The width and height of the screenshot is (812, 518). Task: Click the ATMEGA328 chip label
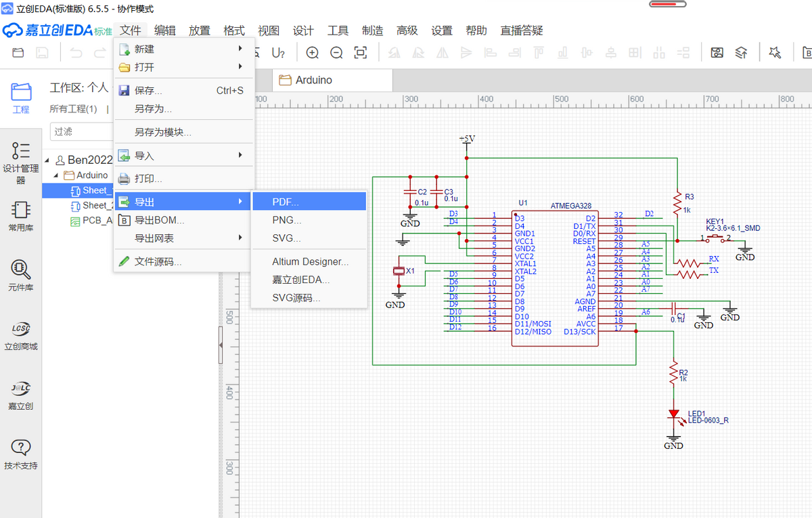(571, 205)
